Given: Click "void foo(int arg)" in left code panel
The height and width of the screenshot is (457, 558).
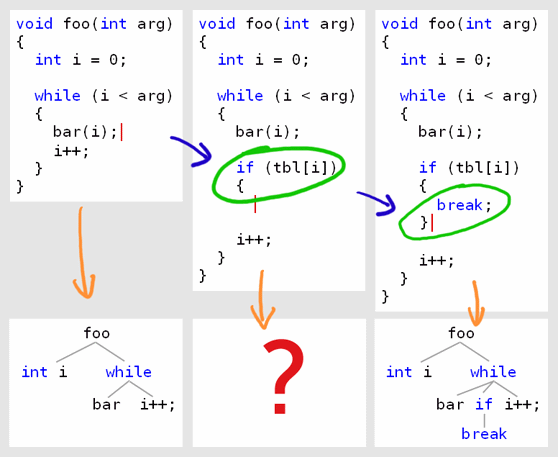Looking at the screenshot, I should click(94, 24).
